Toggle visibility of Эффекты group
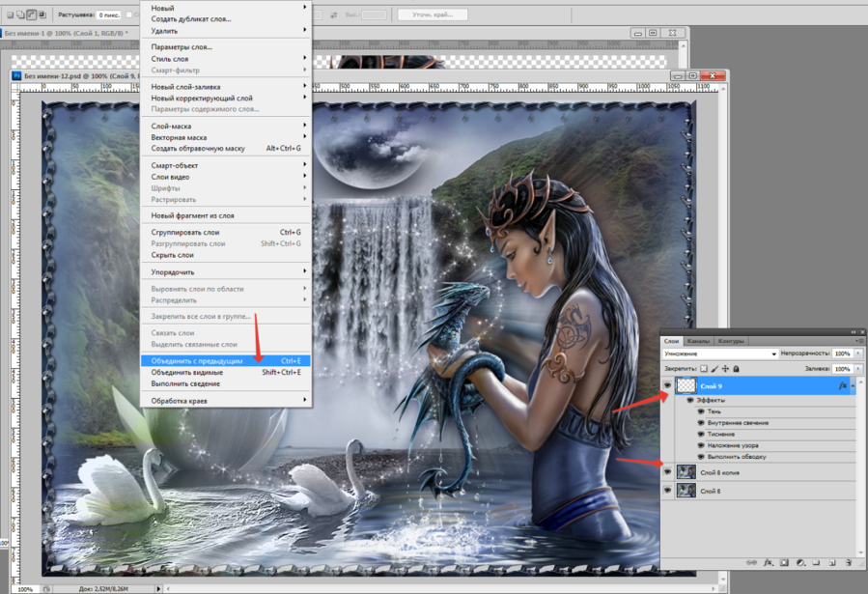The height and width of the screenshot is (594, 868). pyautogui.click(x=689, y=400)
